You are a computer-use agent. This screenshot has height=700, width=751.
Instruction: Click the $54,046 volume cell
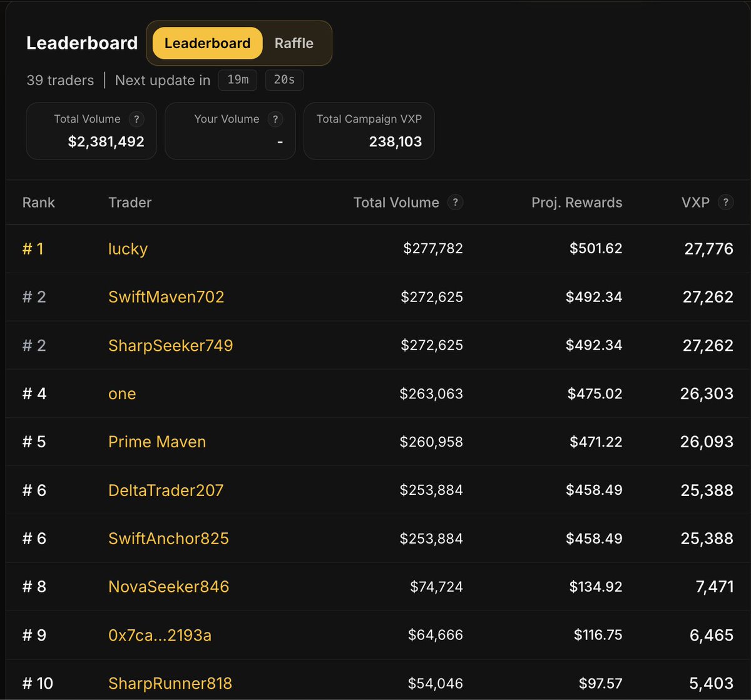coord(436,684)
